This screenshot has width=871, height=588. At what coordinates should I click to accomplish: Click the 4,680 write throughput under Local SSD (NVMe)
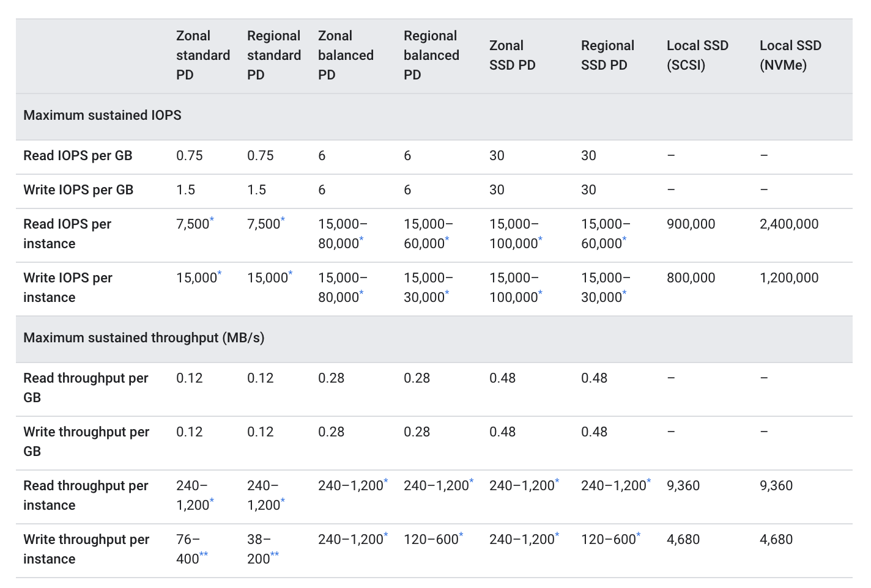(x=776, y=539)
